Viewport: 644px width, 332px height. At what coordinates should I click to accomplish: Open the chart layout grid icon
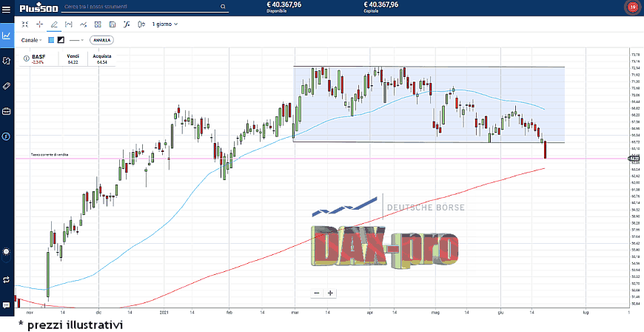coord(98,24)
